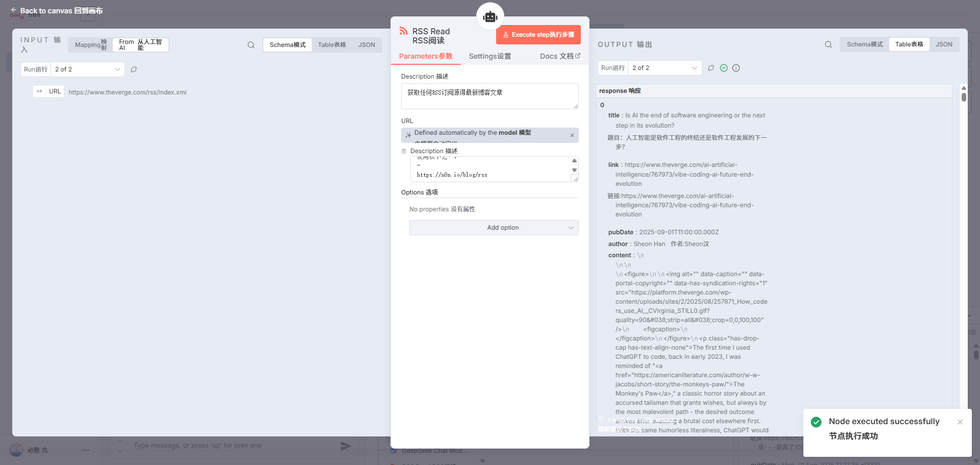980x465 pixels.
Task: Select Mapping input mode
Action: click(x=90, y=45)
